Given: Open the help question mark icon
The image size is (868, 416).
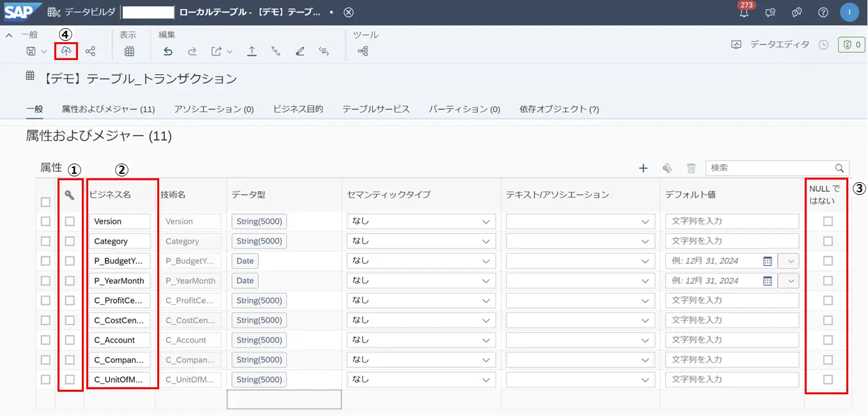Looking at the screenshot, I should (x=823, y=12).
